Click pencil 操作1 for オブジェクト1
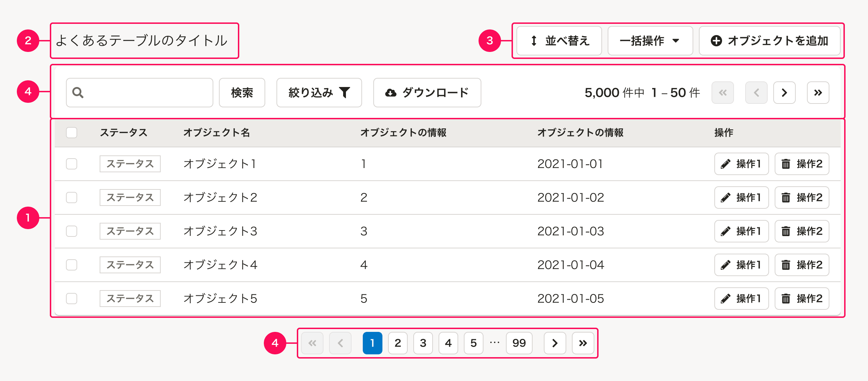The width and height of the screenshot is (868, 381). point(741,164)
